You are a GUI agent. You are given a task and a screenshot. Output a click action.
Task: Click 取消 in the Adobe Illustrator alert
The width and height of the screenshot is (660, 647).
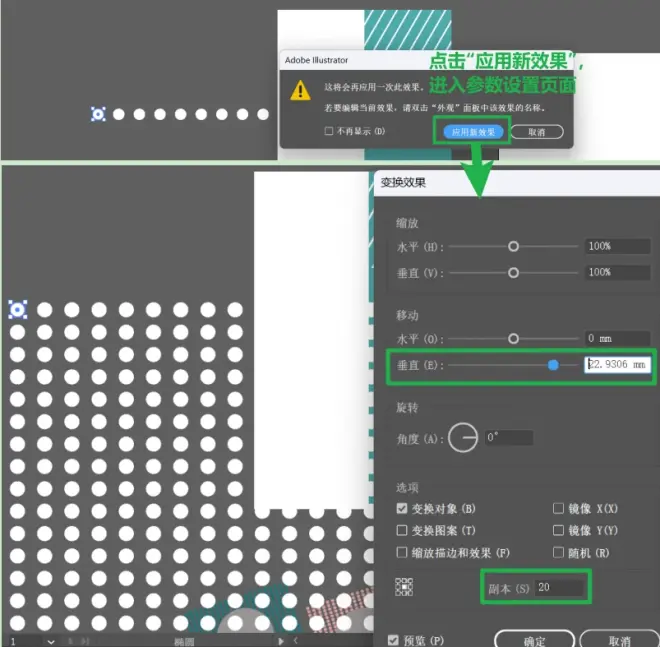tap(537, 131)
